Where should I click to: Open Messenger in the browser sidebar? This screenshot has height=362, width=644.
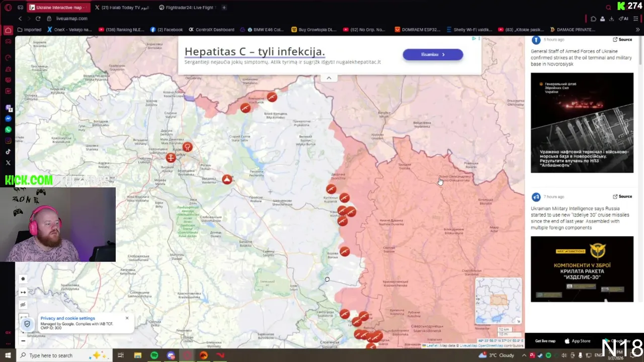point(8,119)
